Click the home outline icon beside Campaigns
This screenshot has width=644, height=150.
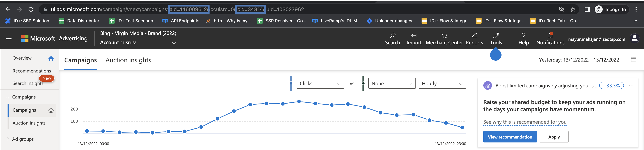51,110
